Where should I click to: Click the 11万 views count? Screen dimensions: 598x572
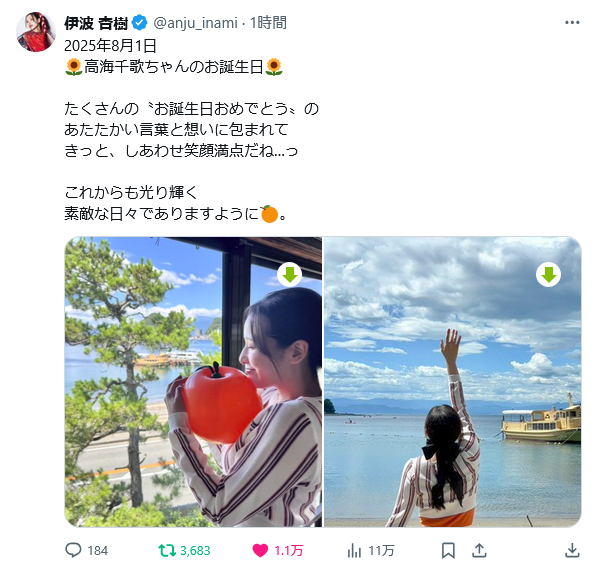pyautogui.click(x=381, y=551)
